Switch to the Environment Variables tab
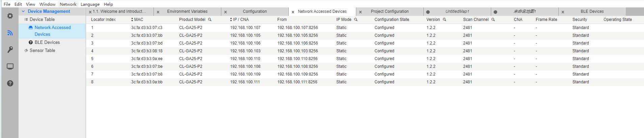The width and height of the screenshot is (644, 138). pos(187,11)
